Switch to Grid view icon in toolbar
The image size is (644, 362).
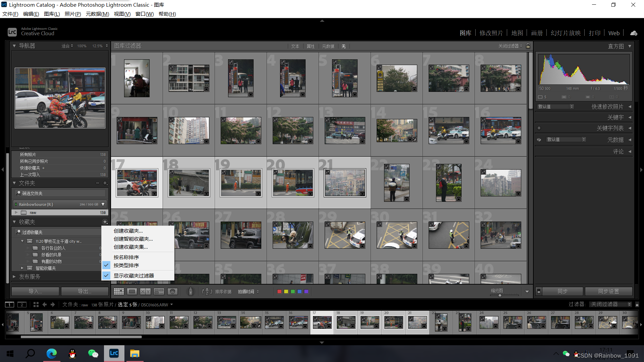(119, 292)
